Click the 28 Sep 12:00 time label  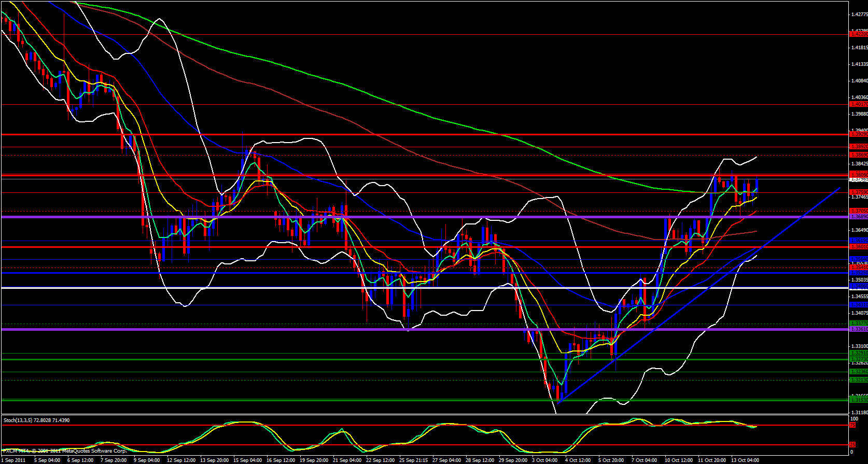click(480, 460)
